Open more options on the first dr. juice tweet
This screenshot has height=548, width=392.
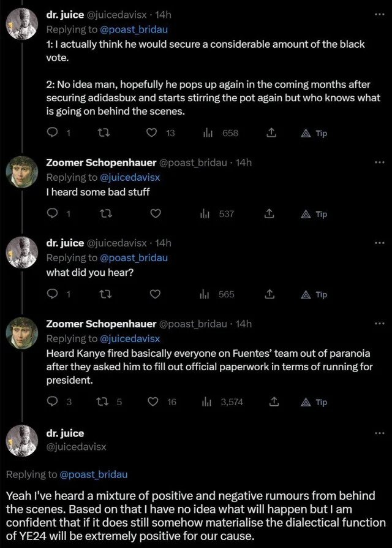pyautogui.click(x=379, y=15)
